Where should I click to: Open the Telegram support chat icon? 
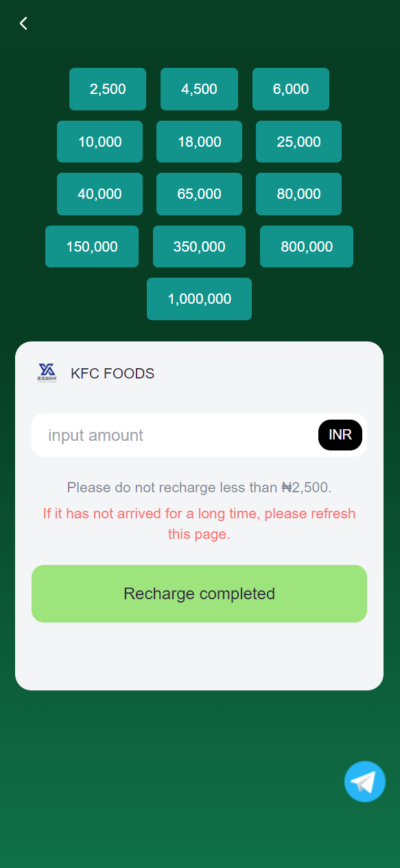pos(365,782)
